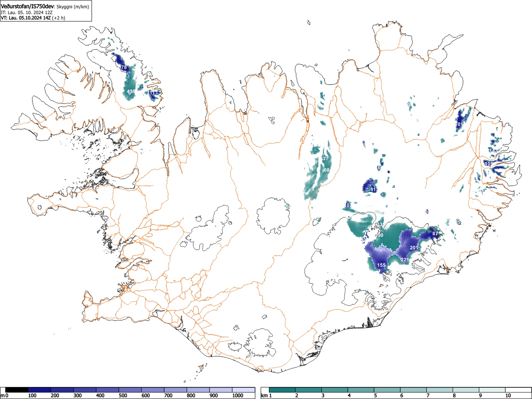Click the "77" value in the north
The image size is (532, 399).
(x=325, y=159)
